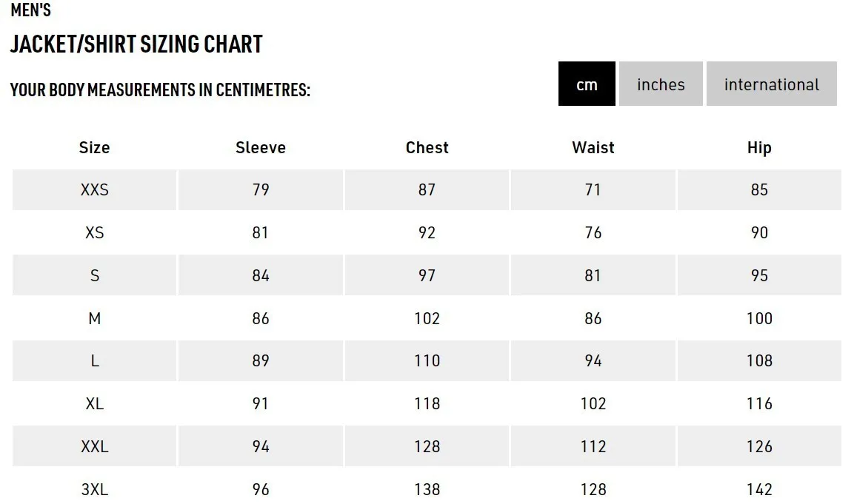Select the M size row label

94,318
